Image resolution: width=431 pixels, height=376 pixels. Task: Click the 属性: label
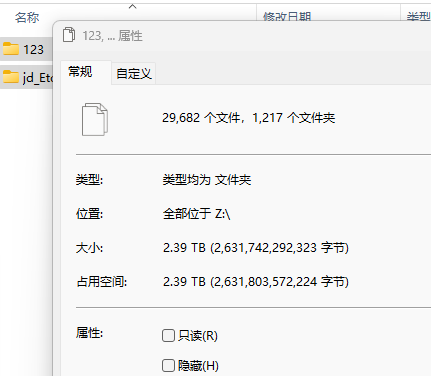89,333
